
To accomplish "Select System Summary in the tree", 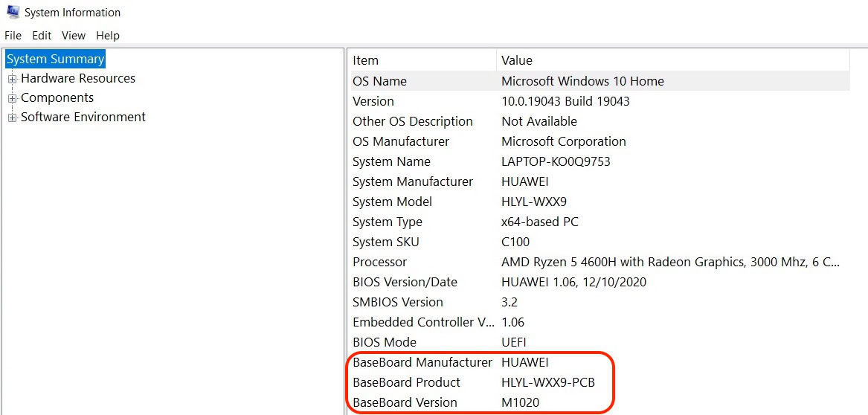I will click(x=56, y=59).
